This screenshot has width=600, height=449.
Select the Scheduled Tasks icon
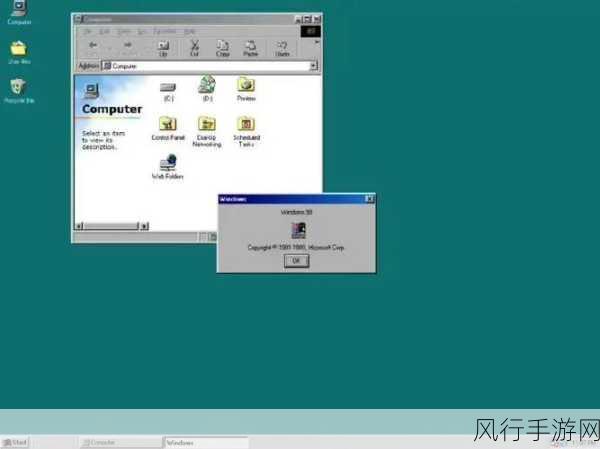tap(246, 131)
